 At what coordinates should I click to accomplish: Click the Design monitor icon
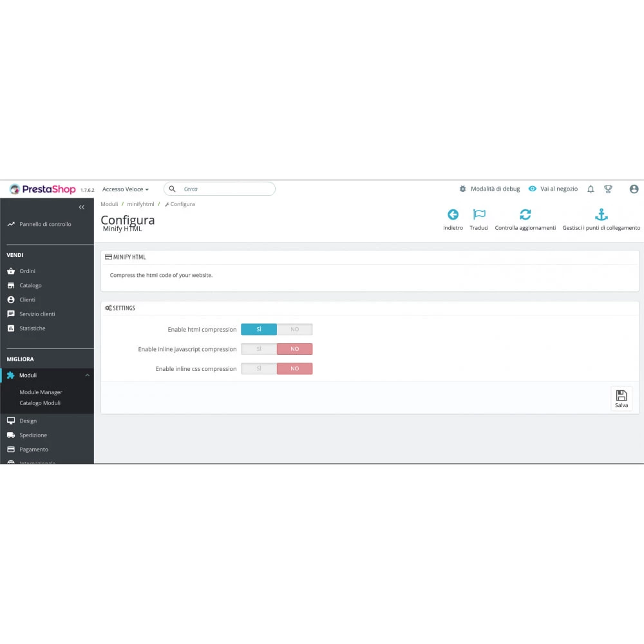pos(11,421)
